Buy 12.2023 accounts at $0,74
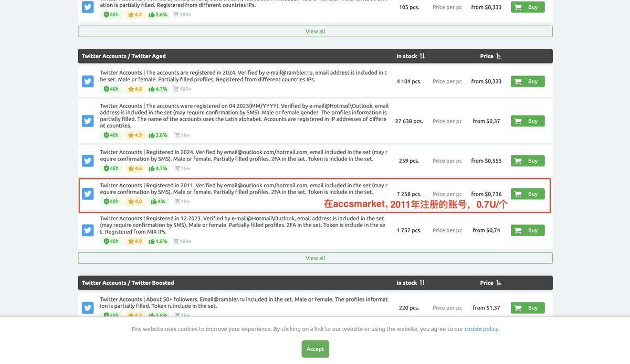The image size is (630, 364). click(528, 230)
